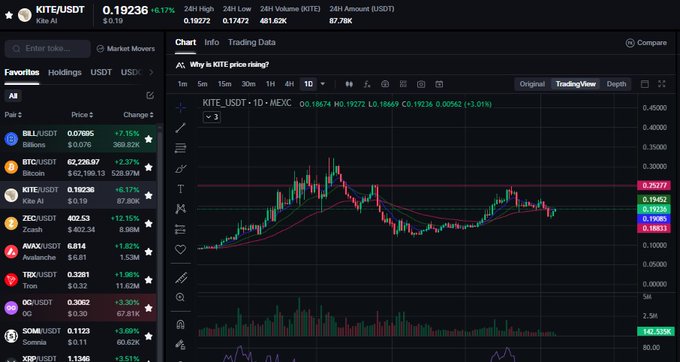
Task: Select the All filter chip
Action: (x=13, y=96)
